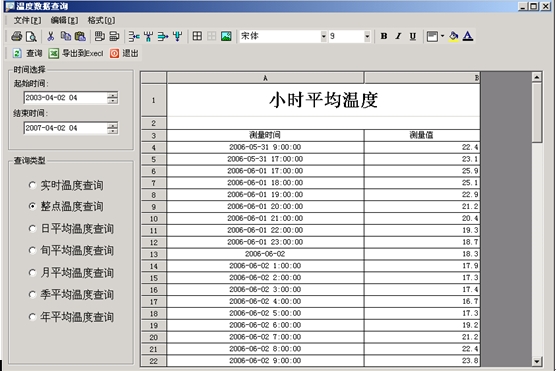Open the 宋体 font name dropdown
This screenshot has height=371, width=556.
click(x=323, y=36)
